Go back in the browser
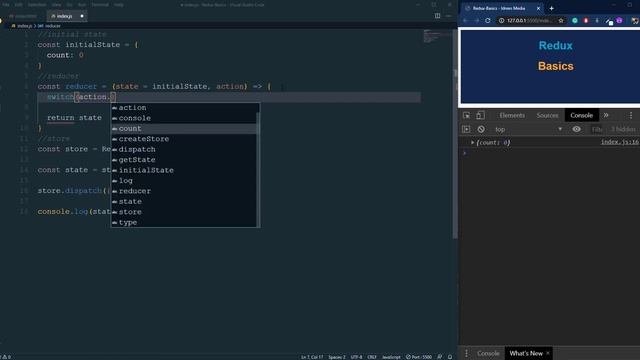Viewport: 640px width, 360px height. pos(465,20)
